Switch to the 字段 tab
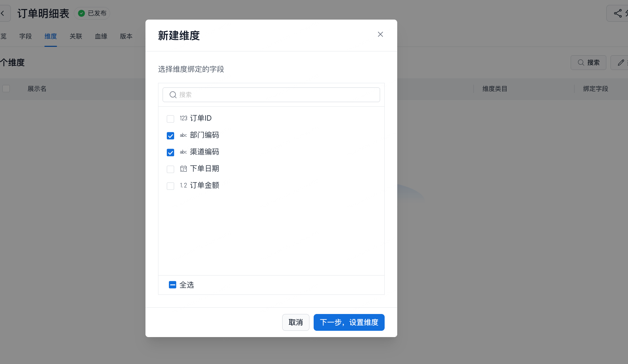The width and height of the screenshot is (628, 364). coord(26,36)
